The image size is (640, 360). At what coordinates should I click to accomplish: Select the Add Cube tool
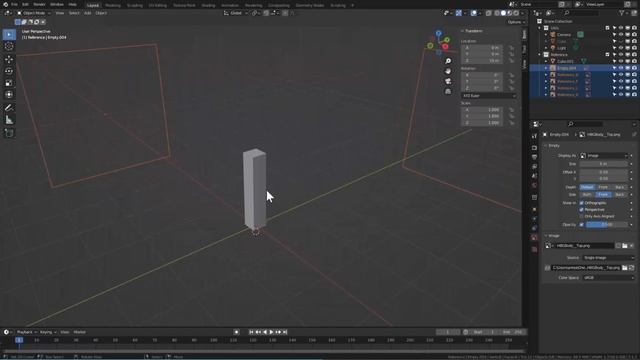[9, 133]
